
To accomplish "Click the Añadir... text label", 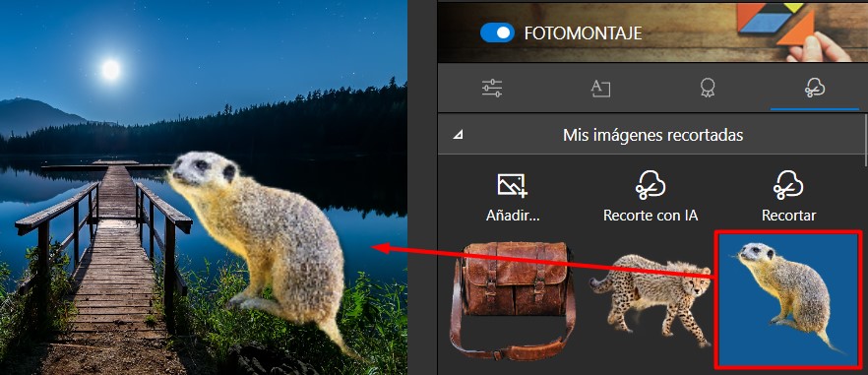I will point(513,216).
